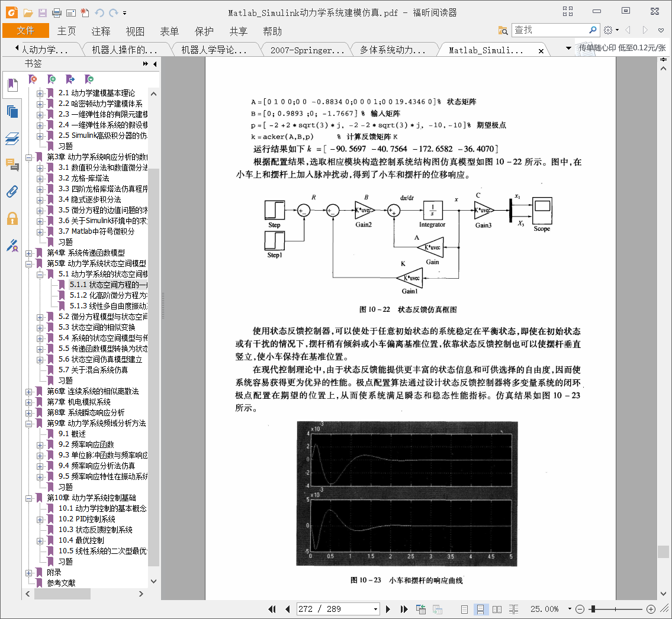Click the search magnifier icon
This screenshot has height=619, width=672.
[593, 30]
